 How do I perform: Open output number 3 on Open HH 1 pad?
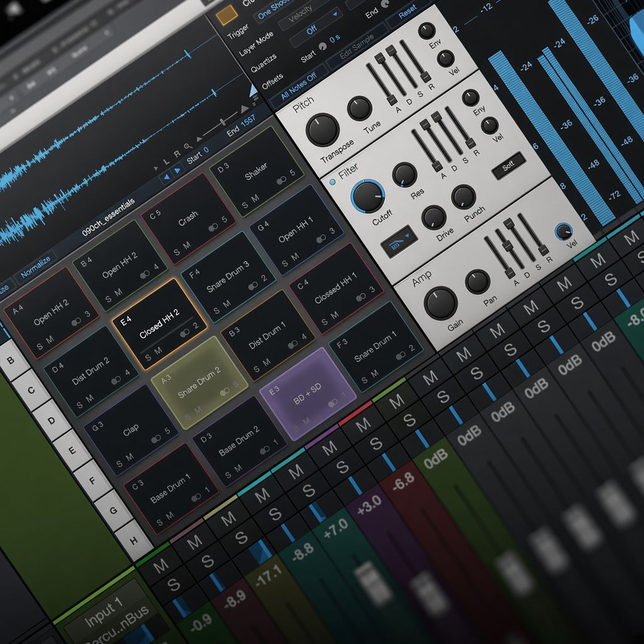332,231
